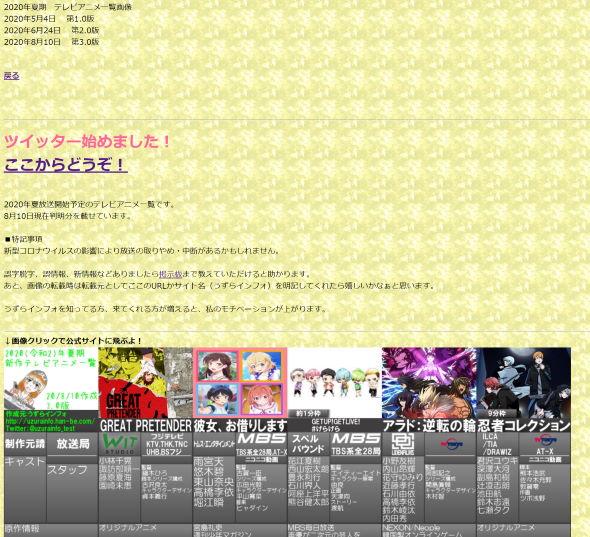The image size is (590, 537).
Task: Click the LIDENFILMS studio logo
Action: coord(403,444)
